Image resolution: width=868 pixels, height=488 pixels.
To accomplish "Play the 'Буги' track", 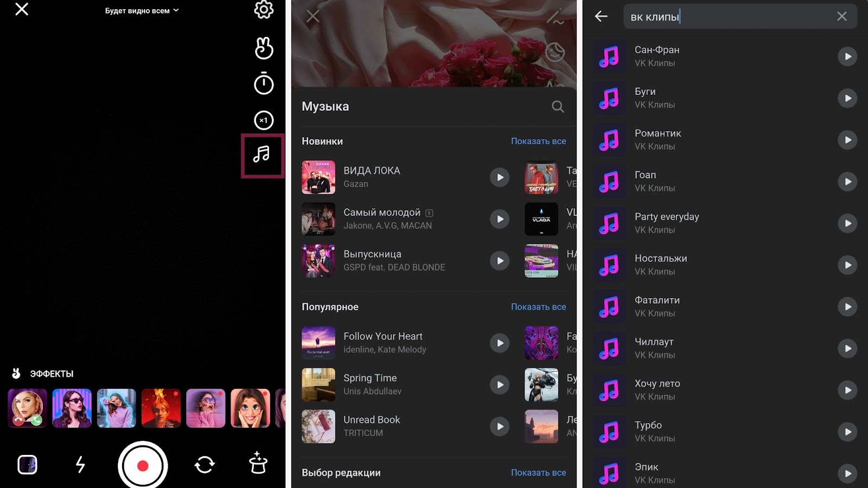I will pos(847,98).
